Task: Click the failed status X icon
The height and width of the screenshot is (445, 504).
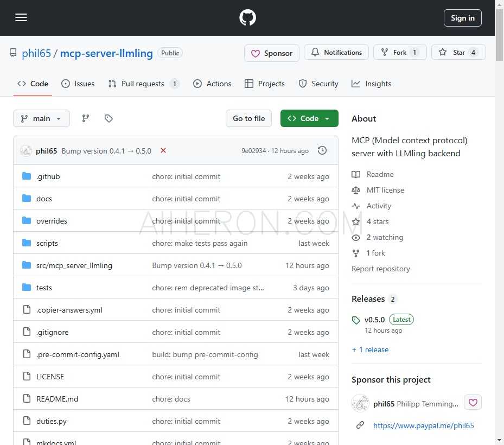Action: (163, 150)
